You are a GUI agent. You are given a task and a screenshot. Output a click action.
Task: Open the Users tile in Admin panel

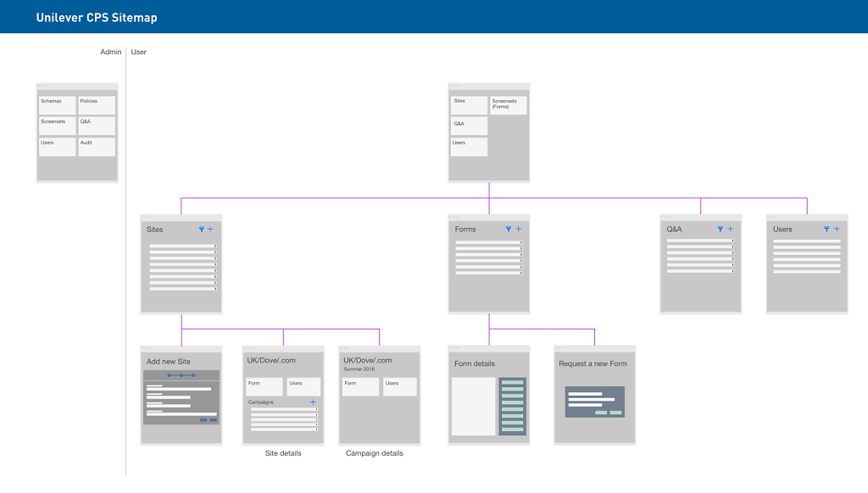[57, 147]
